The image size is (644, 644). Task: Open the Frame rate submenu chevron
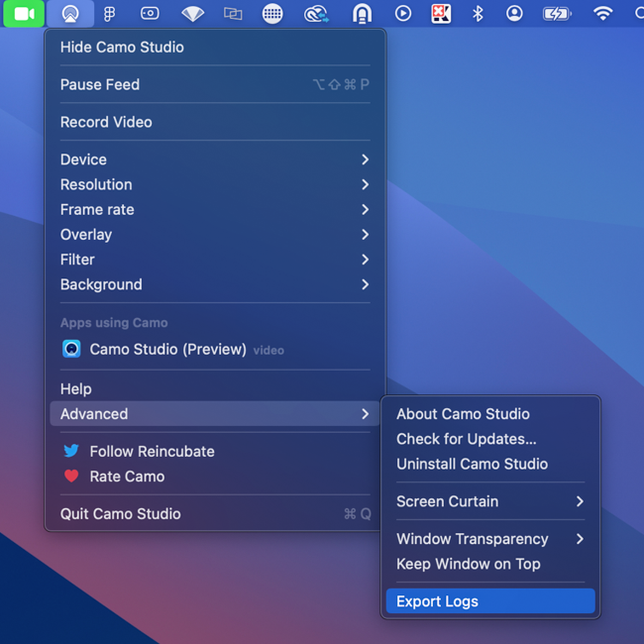pos(365,210)
